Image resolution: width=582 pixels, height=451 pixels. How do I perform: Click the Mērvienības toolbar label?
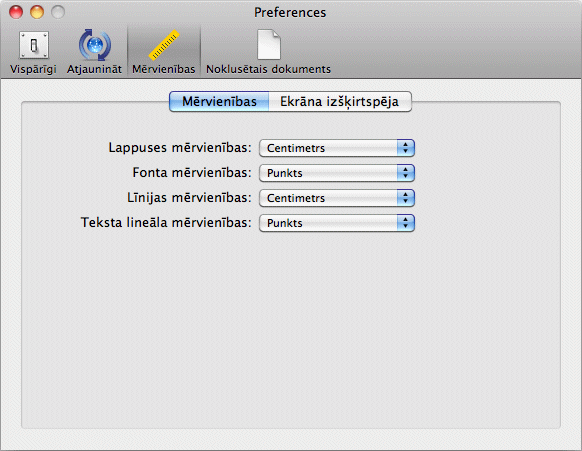164,69
